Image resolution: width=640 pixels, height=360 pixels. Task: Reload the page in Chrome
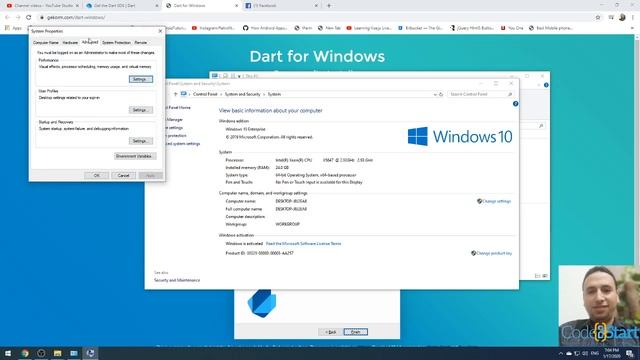click(x=29, y=18)
